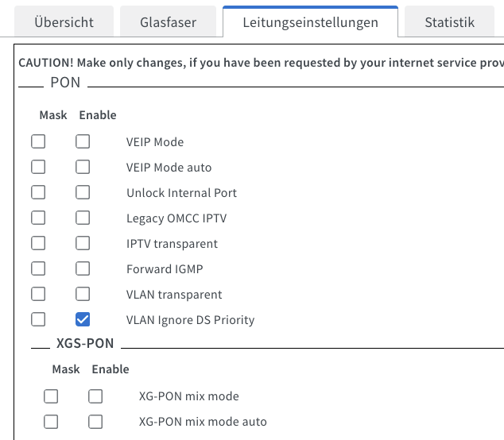Enable Unlock Internal Port option

click(x=83, y=192)
